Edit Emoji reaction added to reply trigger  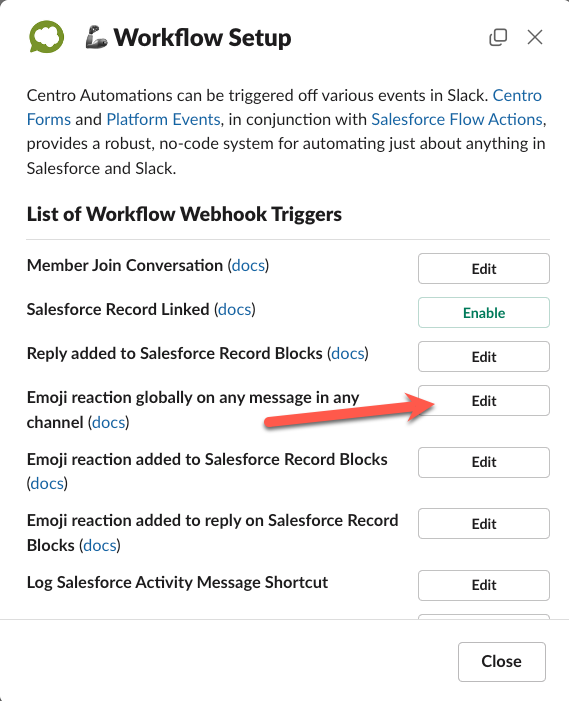(484, 524)
